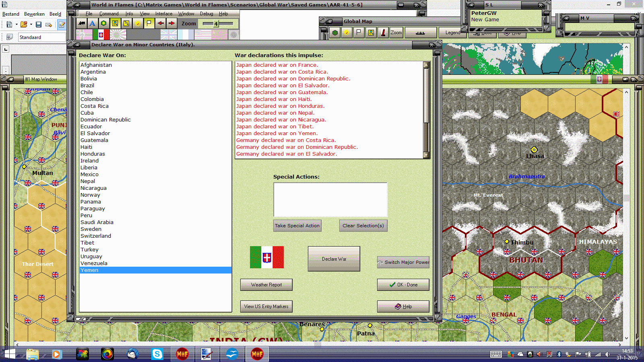
Task: Click the Italy flag in Declare War dialog
Action: [x=267, y=257]
